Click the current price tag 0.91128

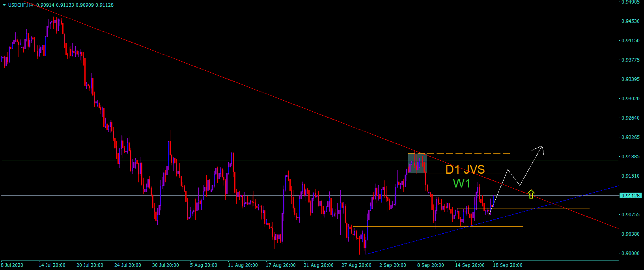(631, 195)
